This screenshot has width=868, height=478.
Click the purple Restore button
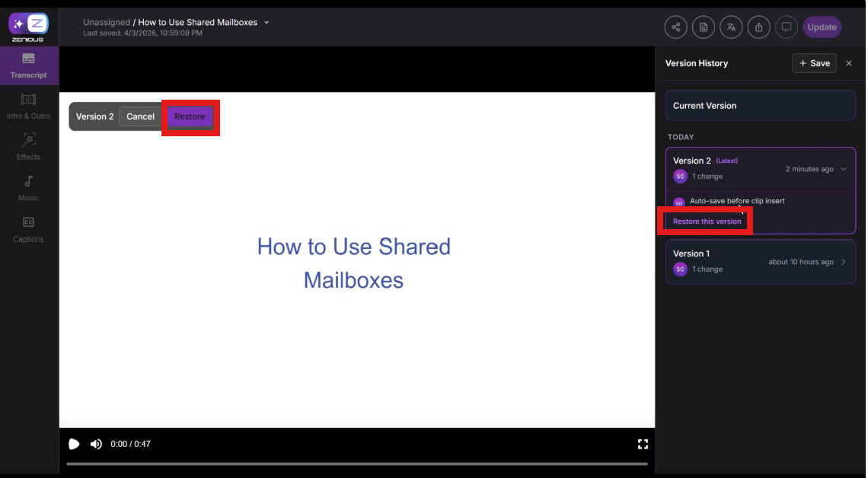click(190, 116)
